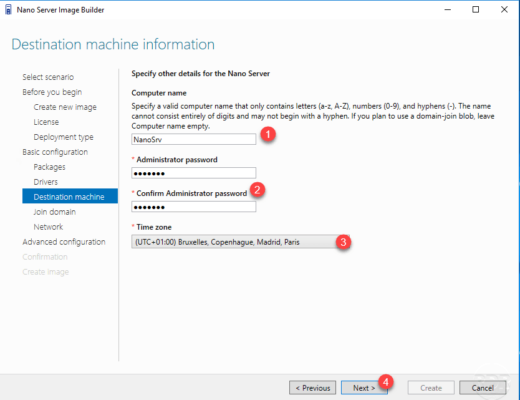Open the Drivers step
Image resolution: width=520 pixels, height=400 pixels.
[x=46, y=182]
